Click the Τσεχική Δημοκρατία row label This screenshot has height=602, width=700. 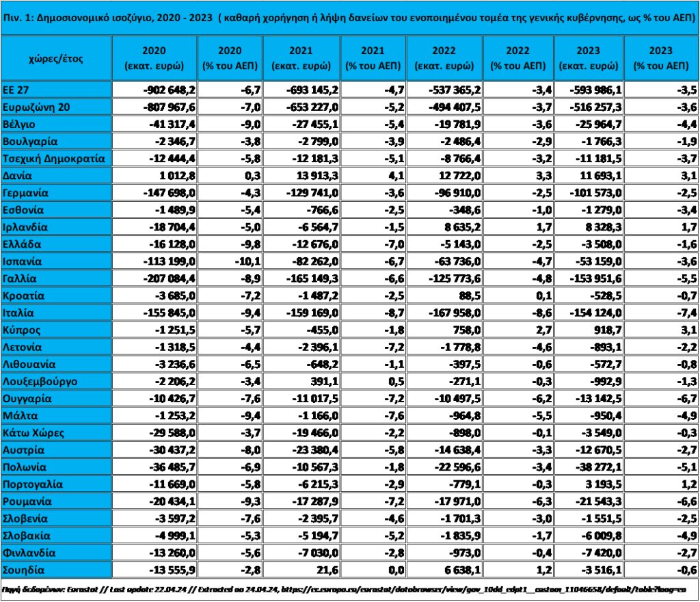[x=53, y=158]
